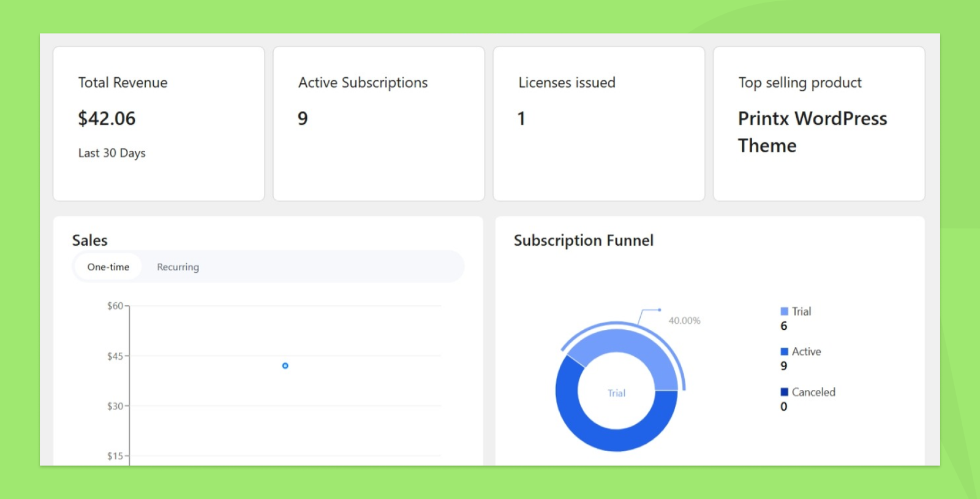This screenshot has width=980, height=499.
Task: Select the One-time sales tab
Action: [x=108, y=267]
